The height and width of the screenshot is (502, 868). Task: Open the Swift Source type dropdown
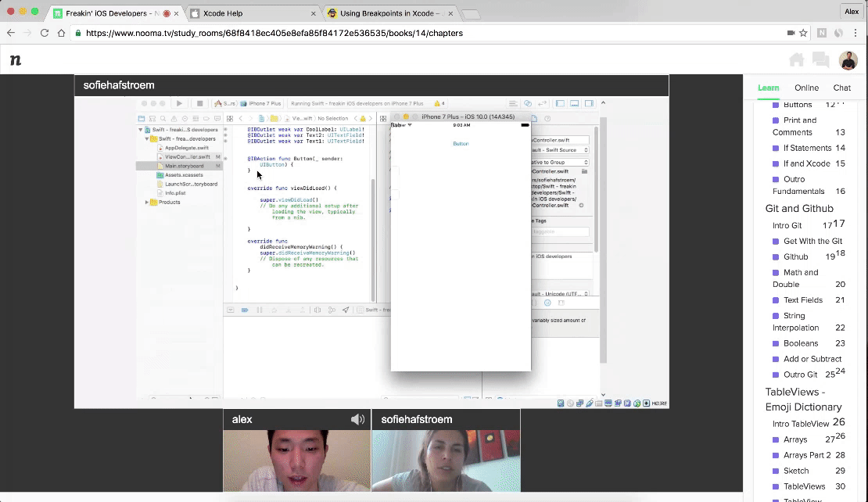(x=560, y=150)
